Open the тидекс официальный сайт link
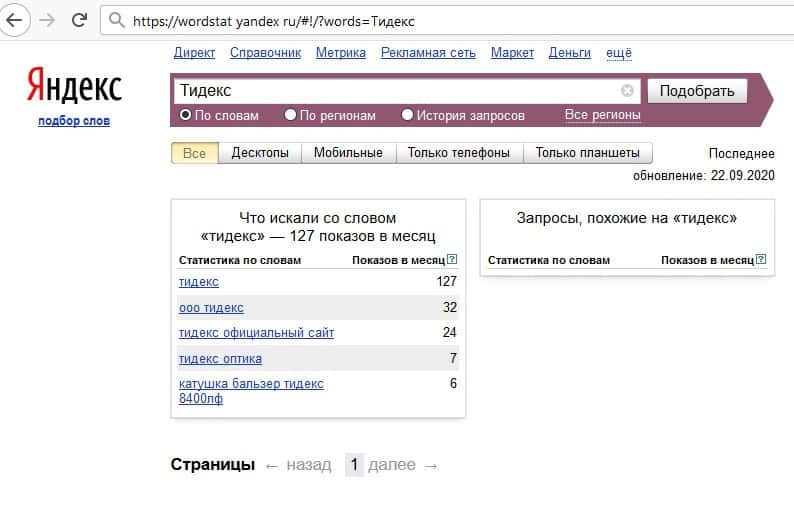The image size is (794, 521). [256, 333]
